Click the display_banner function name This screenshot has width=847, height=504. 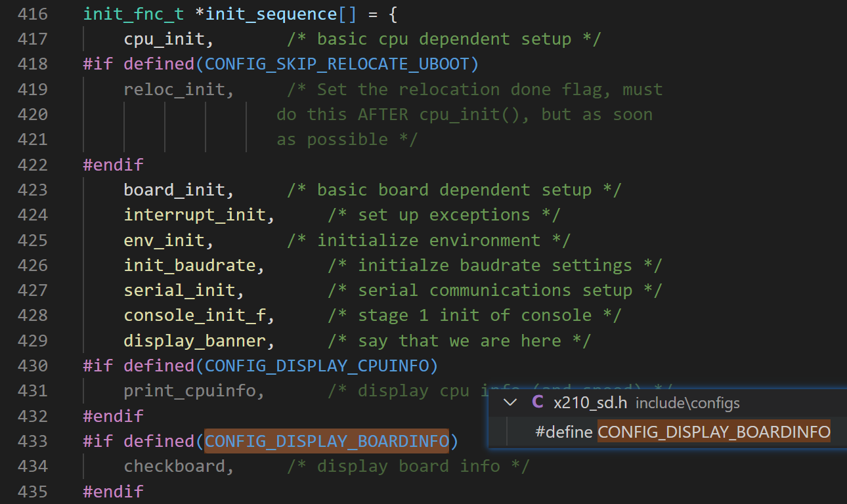pos(194,341)
